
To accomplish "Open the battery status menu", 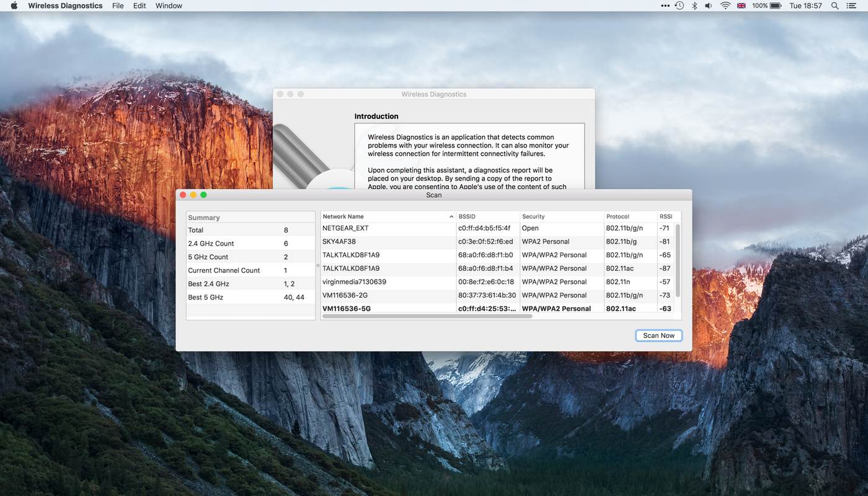I will click(767, 6).
